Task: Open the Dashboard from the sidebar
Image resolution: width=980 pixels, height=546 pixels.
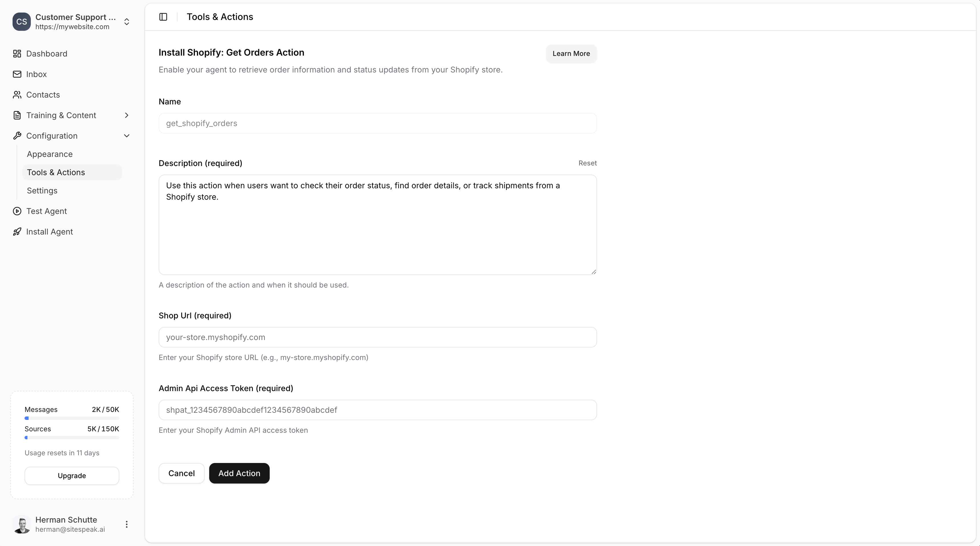Action: pyautogui.click(x=47, y=54)
